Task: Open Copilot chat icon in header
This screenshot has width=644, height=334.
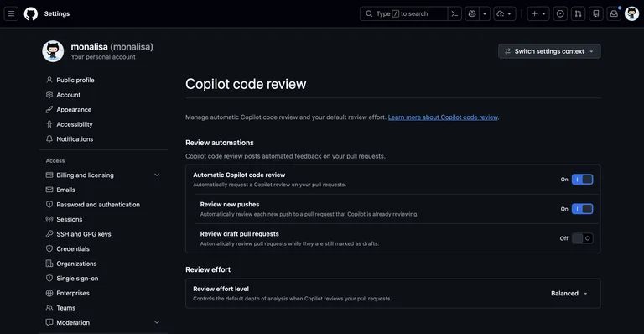Action: [x=472, y=13]
